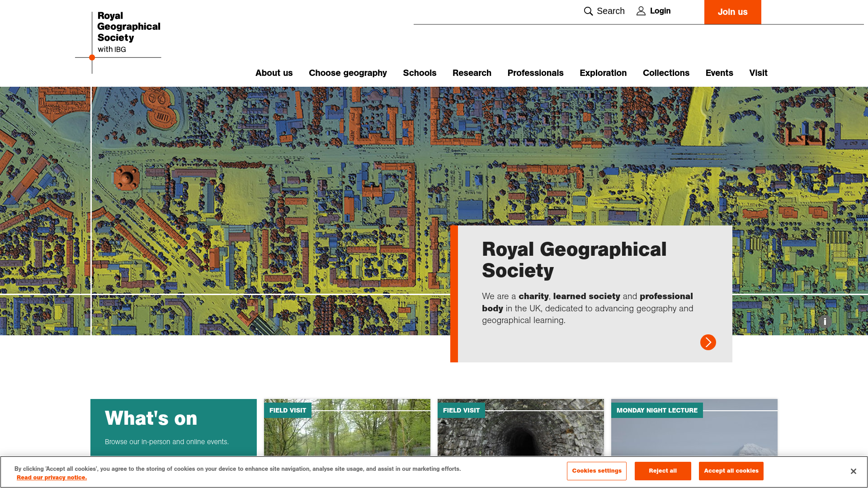Open Cookies settings
Viewport: 868px width, 488px height.
(x=596, y=471)
